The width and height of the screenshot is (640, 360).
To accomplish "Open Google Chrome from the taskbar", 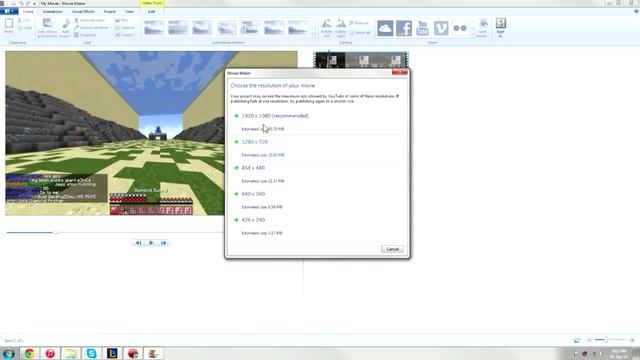I will (29, 353).
